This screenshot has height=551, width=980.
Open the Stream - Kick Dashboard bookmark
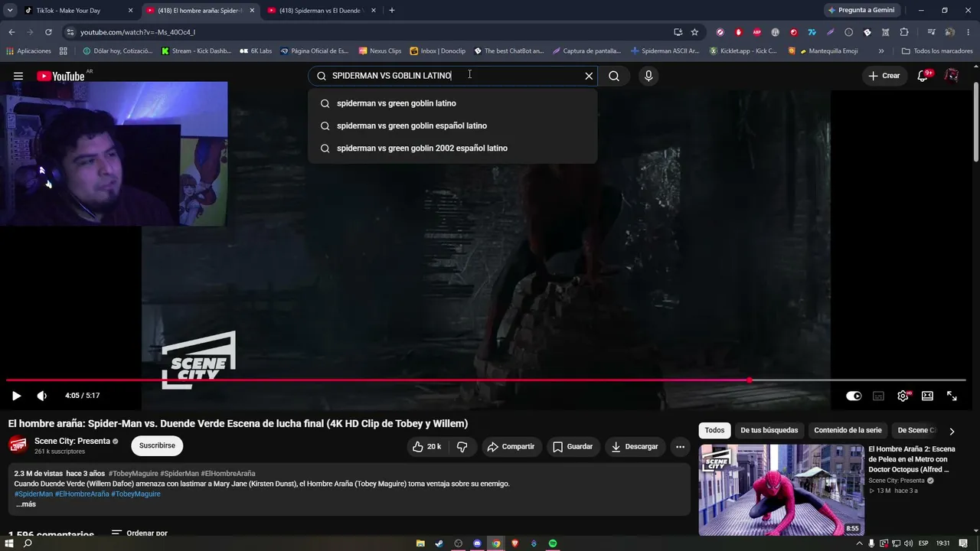click(196, 51)
